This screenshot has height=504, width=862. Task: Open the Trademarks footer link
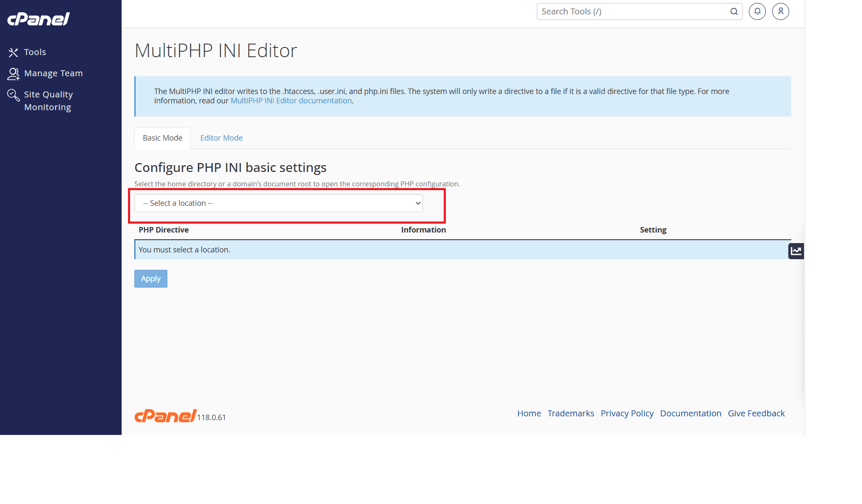(570, 413)
